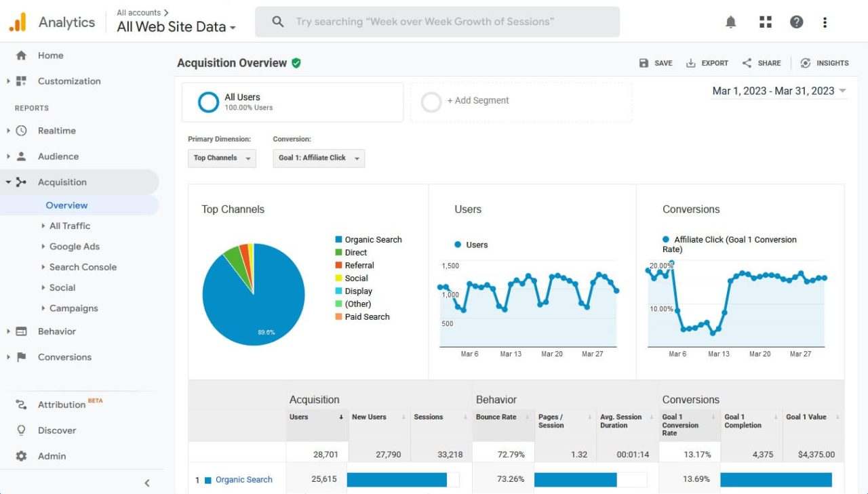Switch to the All Traffic report
The height and width of the screenshot is (494, 868).
point(68,226)
